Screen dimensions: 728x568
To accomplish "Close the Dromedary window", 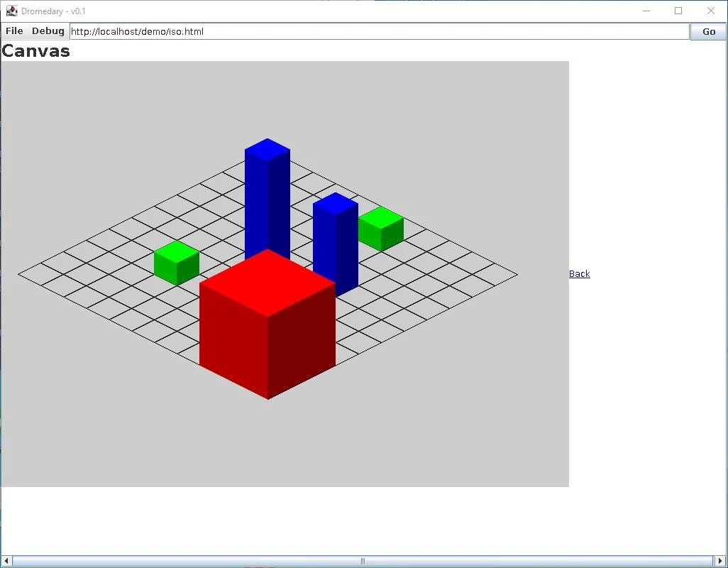I will [x=711, y=11].
